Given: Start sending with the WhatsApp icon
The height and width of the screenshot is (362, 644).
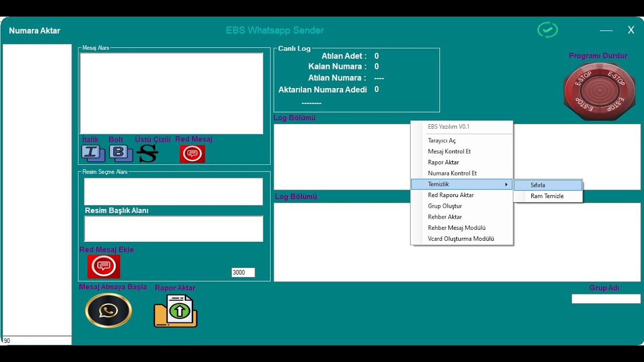Looking at the screenshot, I should 109,311.
